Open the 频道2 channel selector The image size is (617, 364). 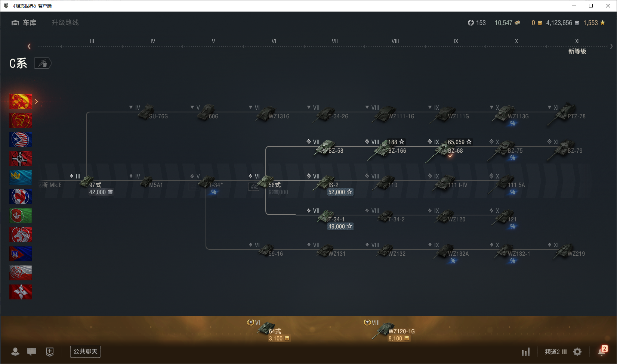pos(556,352)
